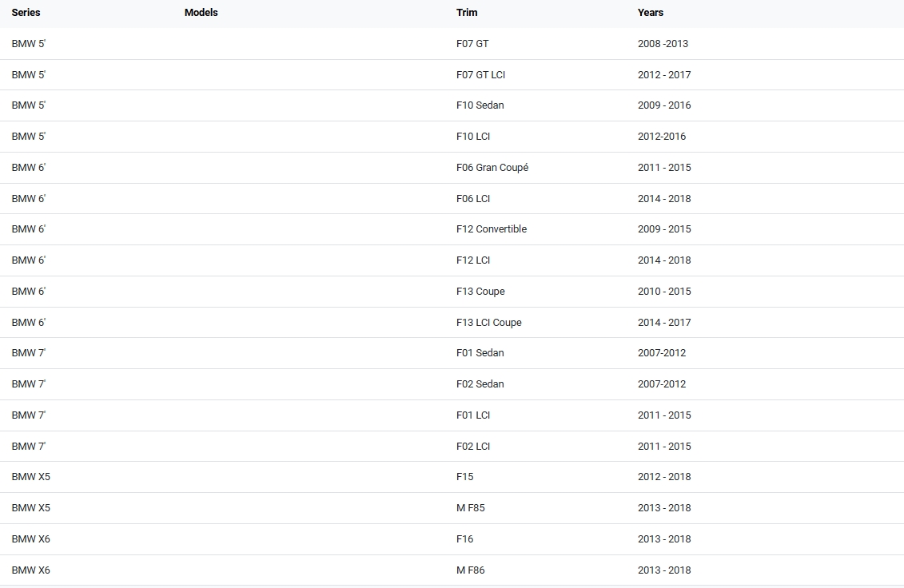
Task: Click the F10 LCI trim entry
Action: [473, 137]
